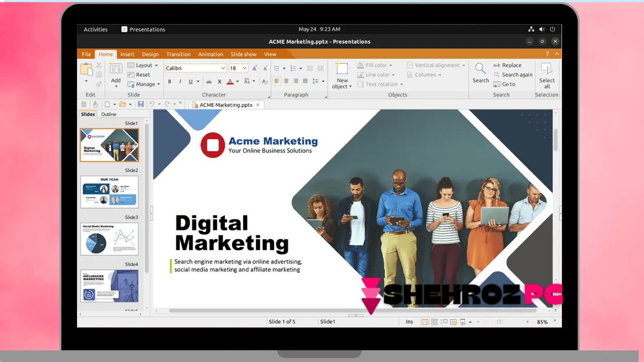
Task: Open the line spacing dropdown arrow
Action: (x=323, y=81)
